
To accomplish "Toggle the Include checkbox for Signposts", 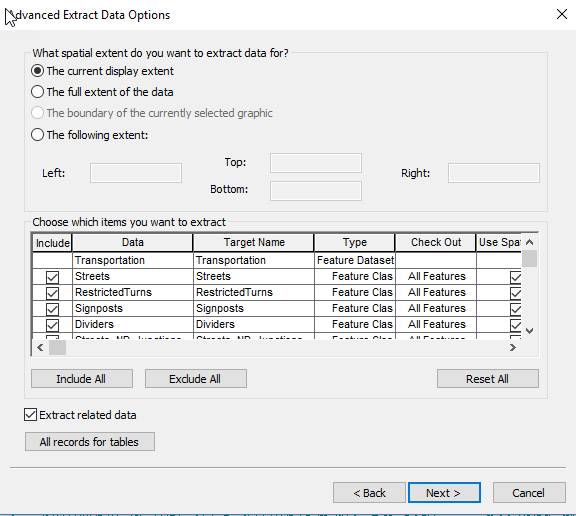I will 52,309.
